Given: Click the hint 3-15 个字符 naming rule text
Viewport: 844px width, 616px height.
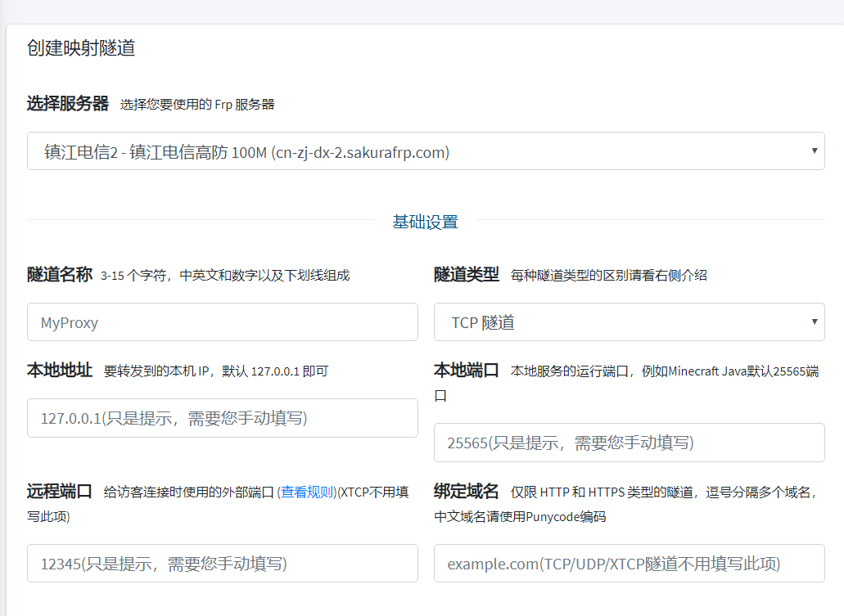Looking at the screenshot, I should coord(225,276).
